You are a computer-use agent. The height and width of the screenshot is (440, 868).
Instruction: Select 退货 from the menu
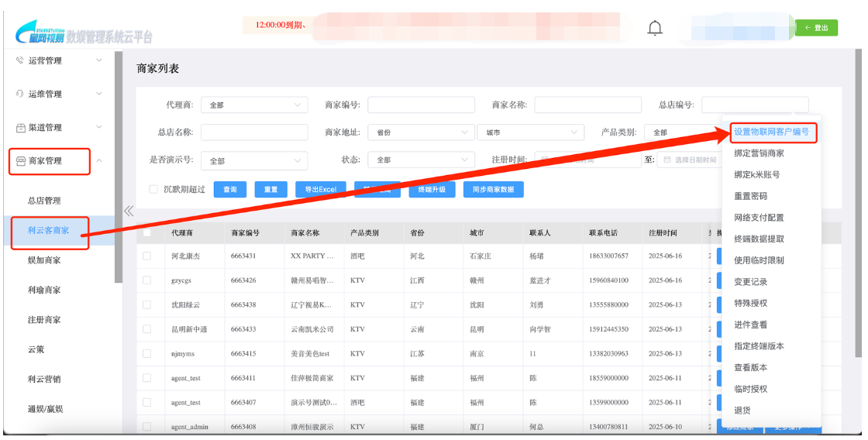[x=742, y=410]
